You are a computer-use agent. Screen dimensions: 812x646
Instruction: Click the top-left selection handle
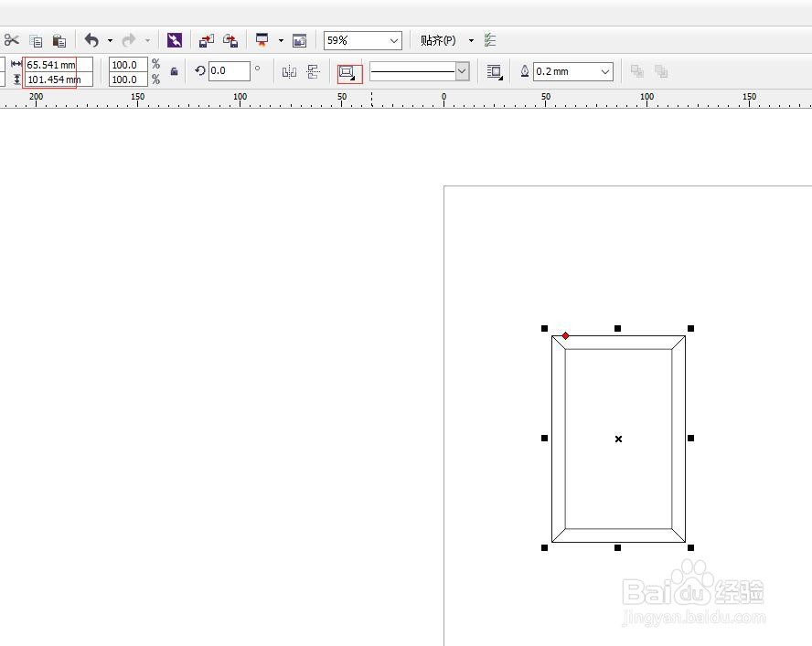544,329
